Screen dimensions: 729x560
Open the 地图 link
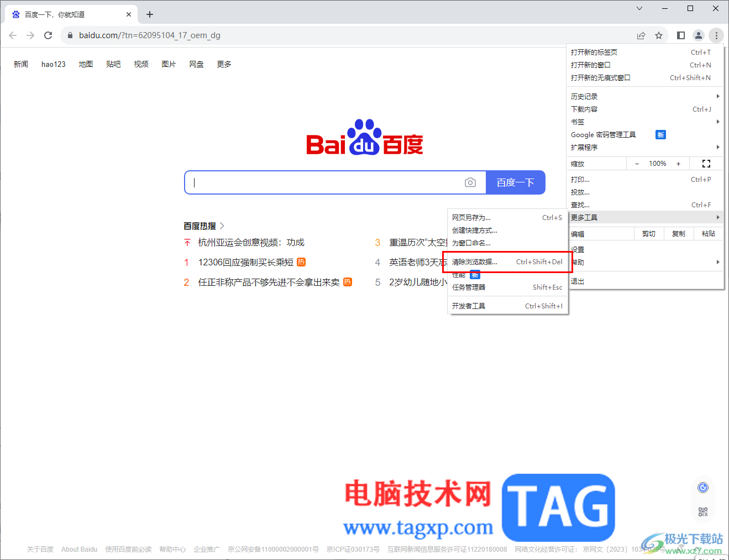pyautogui.click(x=86, y=64)
